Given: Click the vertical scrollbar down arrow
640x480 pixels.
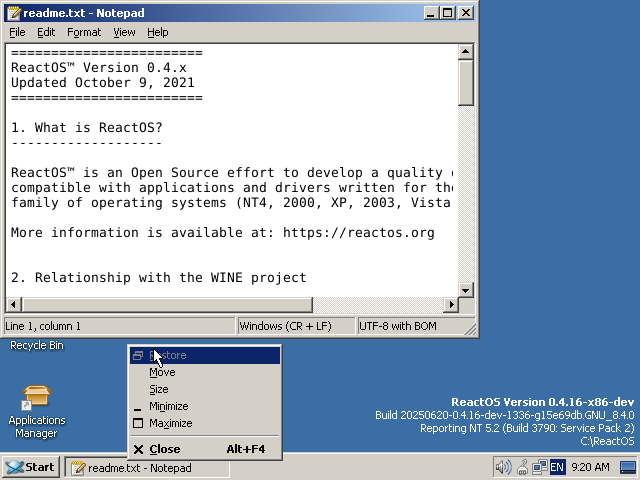Looking at the screenshot, I should [466, 291].
